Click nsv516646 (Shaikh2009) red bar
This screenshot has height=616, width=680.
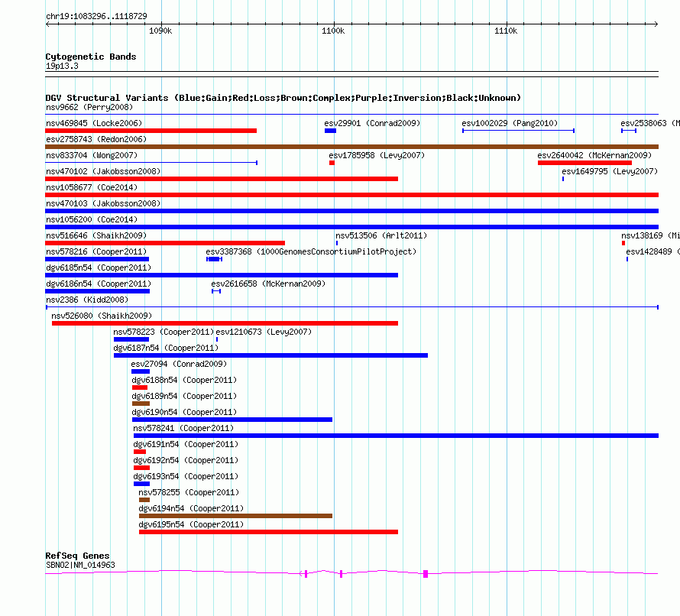(x=165, y=243)
